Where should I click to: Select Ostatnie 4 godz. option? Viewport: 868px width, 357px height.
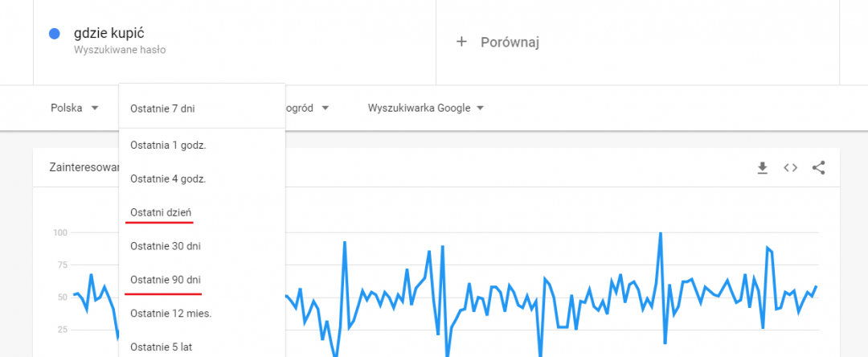(x=168, y=178)
